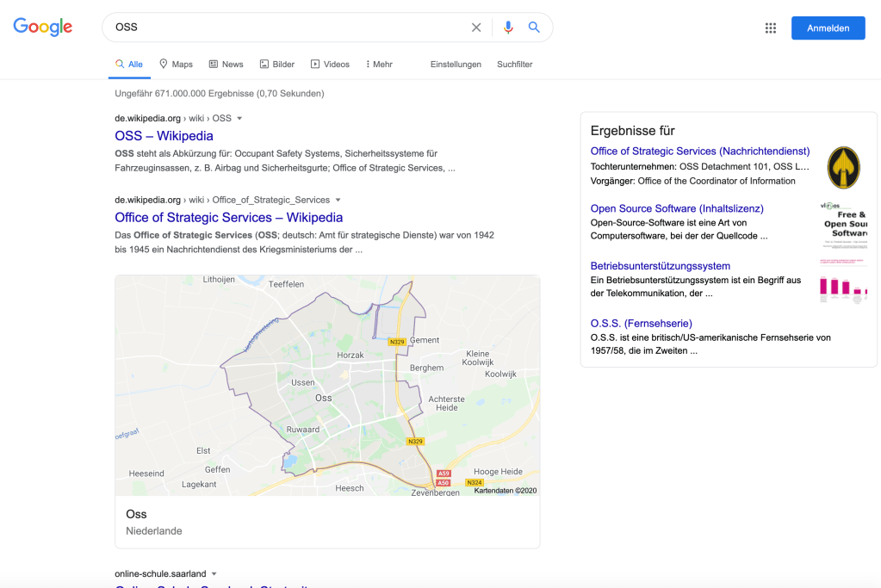Open the Mehr dropdown
Image resolution: width=881 pixels, height=588 pixels.
[x=378, y=64]
